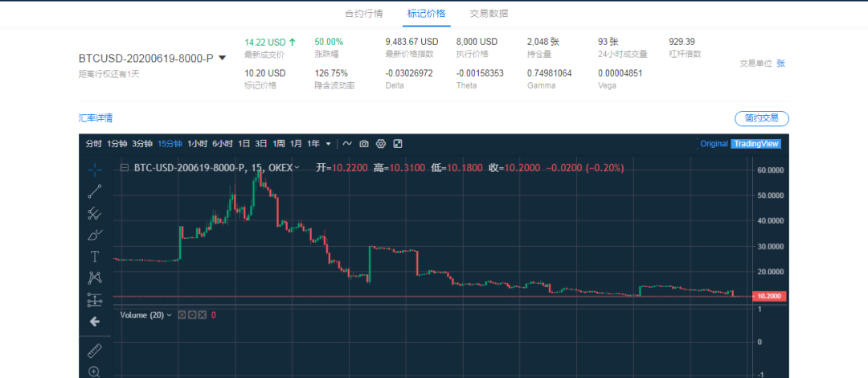Click the 2,048 张 open interest value
Viewport: 868px width, 378px height.
coord(543,42)
